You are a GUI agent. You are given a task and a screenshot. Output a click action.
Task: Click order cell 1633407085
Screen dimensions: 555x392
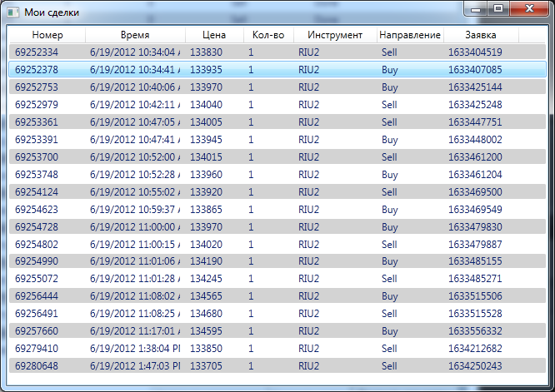pyautogui.click(x=475, y=70)
